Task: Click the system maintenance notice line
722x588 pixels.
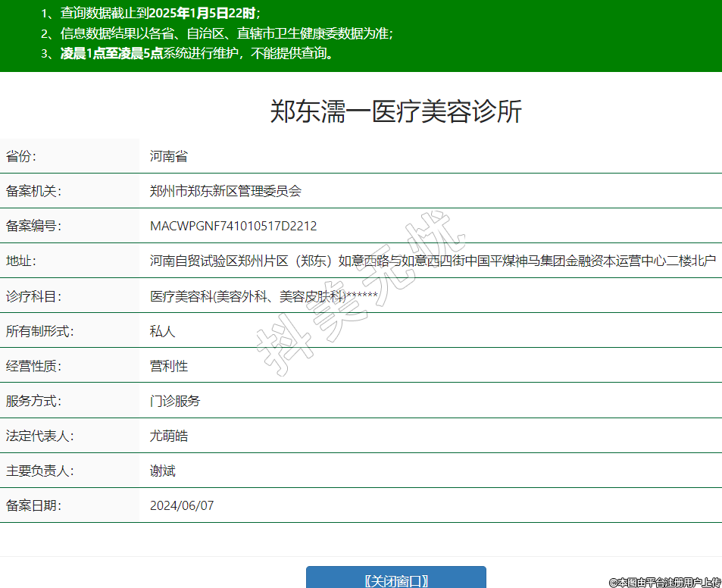Action: point(197,54)
